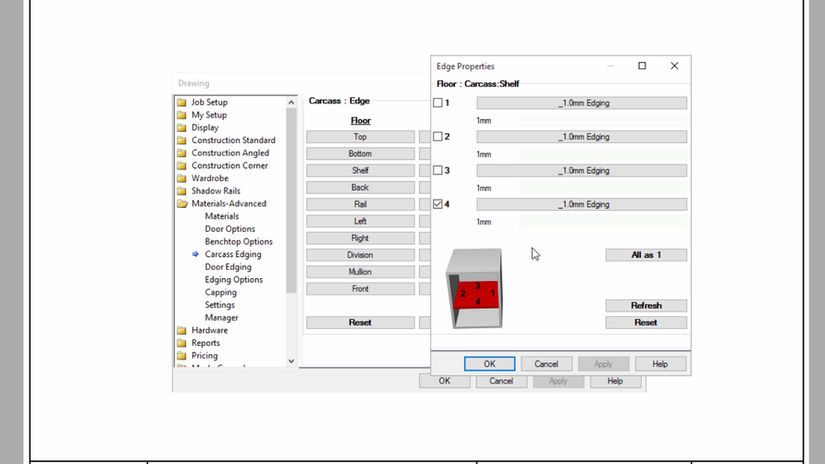Viewport: 825px width, 464px height.
Task: Open edging material selector for edge 3
Action: (581, 170)
